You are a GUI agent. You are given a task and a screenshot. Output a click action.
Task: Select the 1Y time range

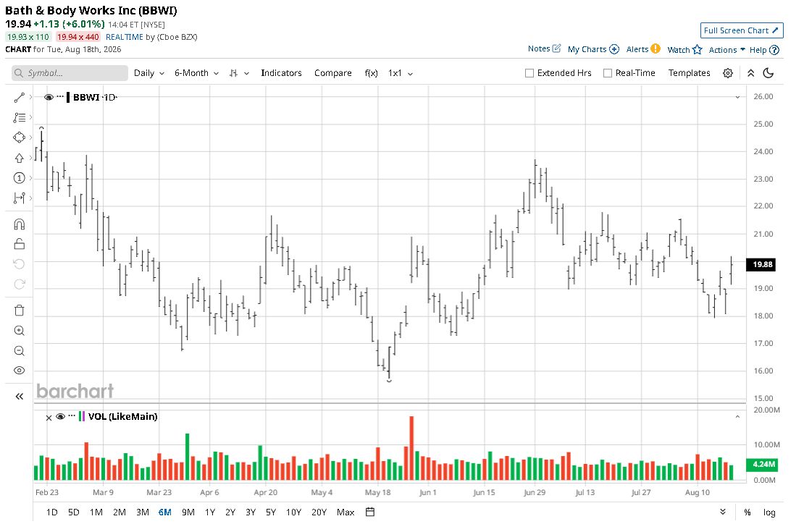click(x=210, y=512)
